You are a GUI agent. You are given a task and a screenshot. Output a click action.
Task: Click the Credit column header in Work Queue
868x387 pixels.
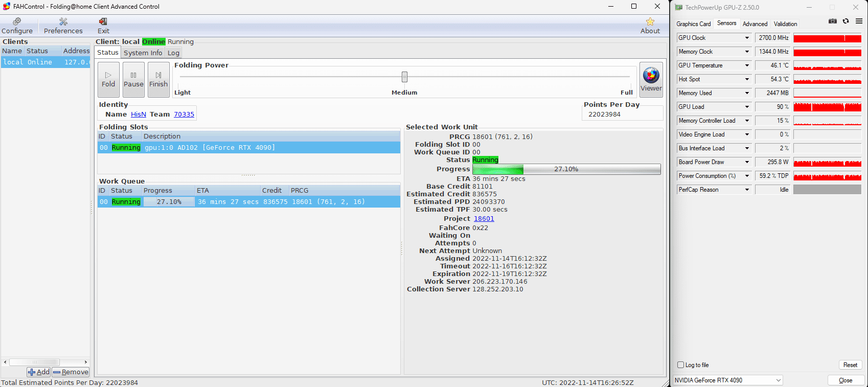tap(275, 191)
